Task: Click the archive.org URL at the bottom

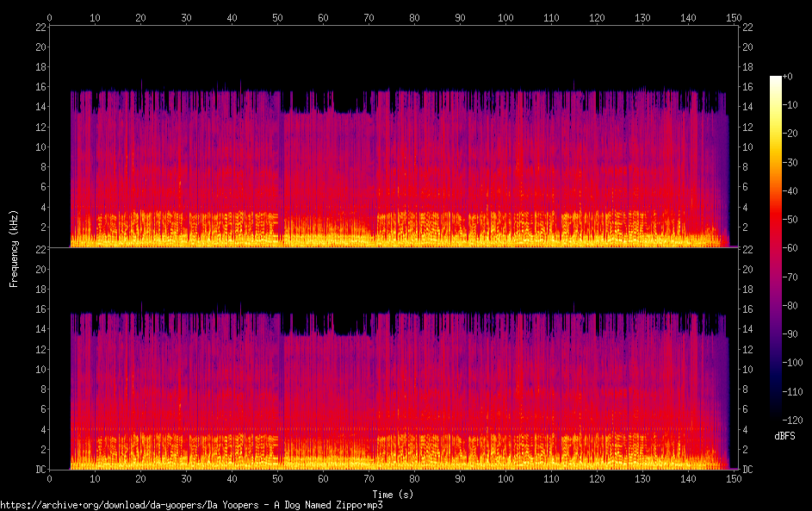Action: point(191,505)
